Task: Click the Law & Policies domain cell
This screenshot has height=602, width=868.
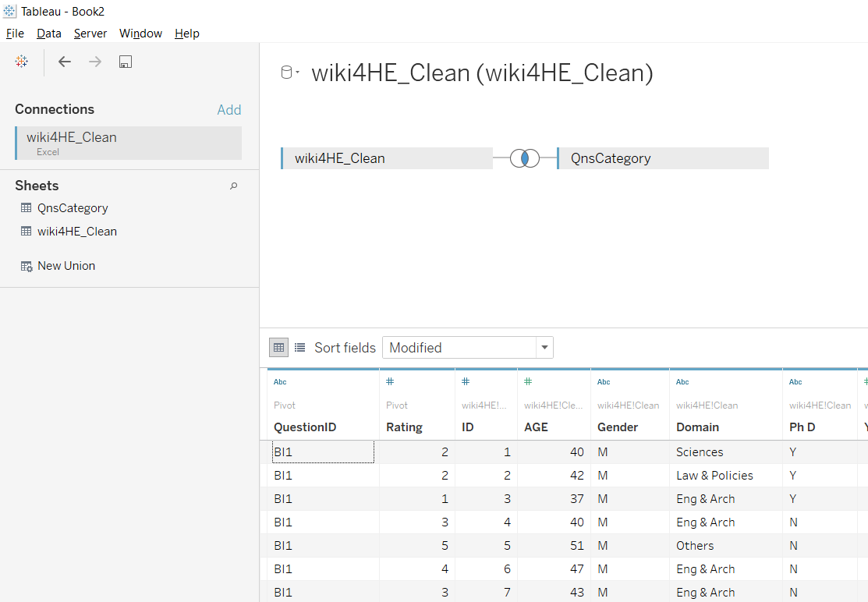Action: coord(714,476)
